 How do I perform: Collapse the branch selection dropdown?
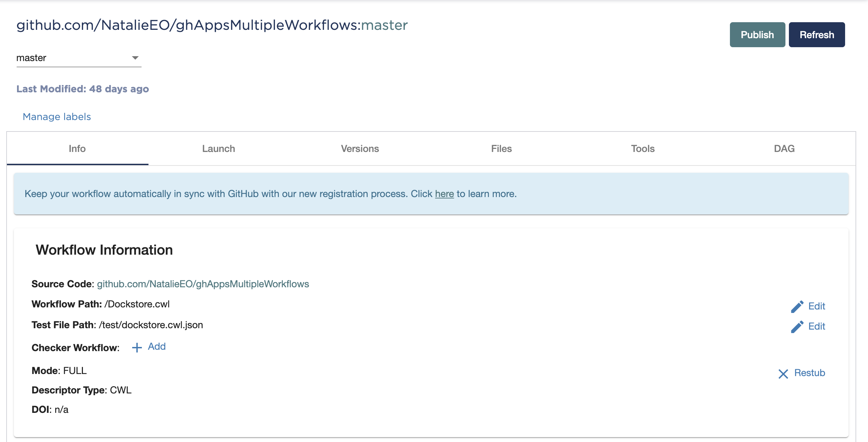pos(135,58)
